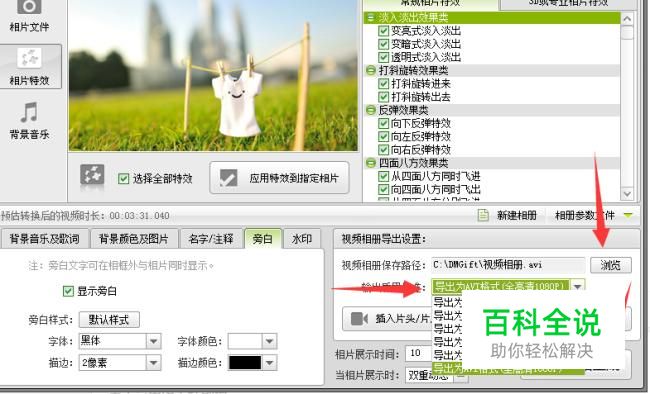The width and height of the screenshot is (650, 394).
Task: Collapse the 打斜旋转效果类 group
Action: click(371, 71)
